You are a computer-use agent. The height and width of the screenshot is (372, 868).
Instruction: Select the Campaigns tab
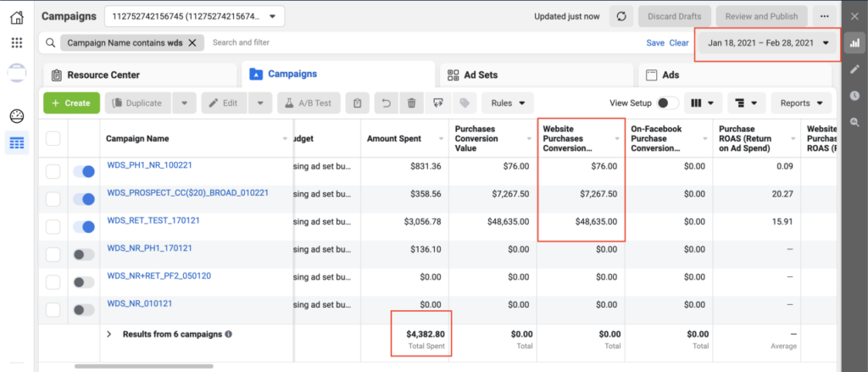coord(338,75)
